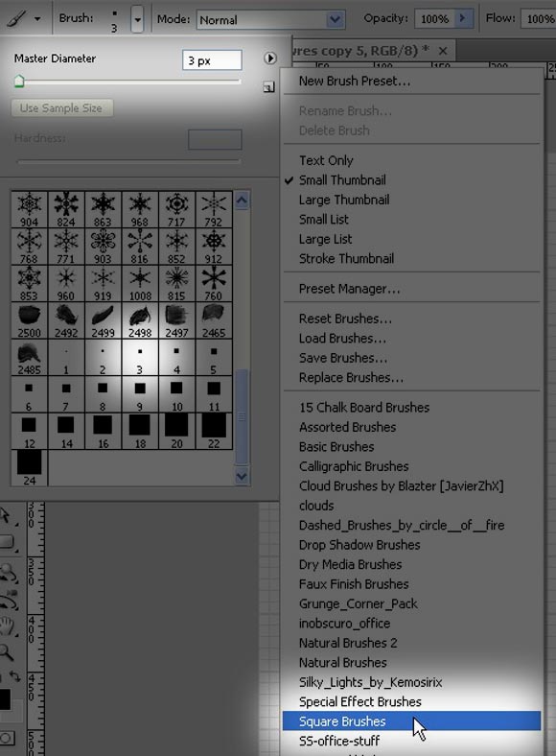Screen dimensions: 556x756
Task: Select the snowflake brush 824
Action: click(x=66, y=209)
